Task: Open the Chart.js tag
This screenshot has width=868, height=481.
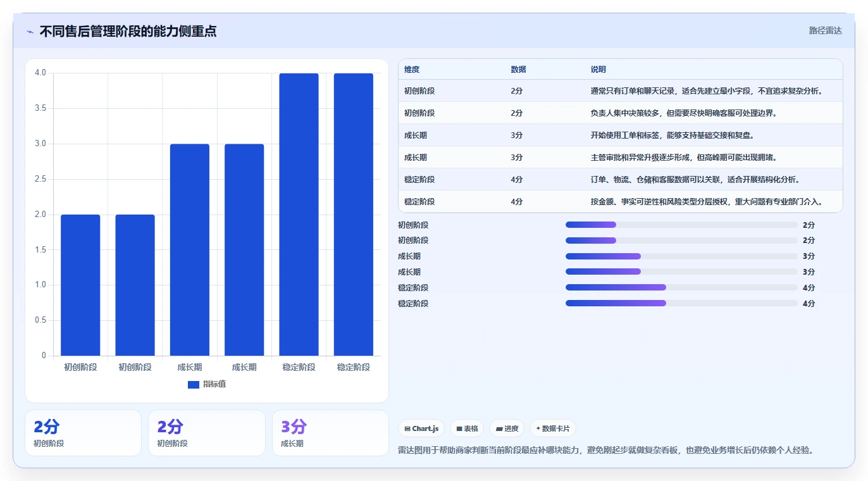Action: click(421, 428)
